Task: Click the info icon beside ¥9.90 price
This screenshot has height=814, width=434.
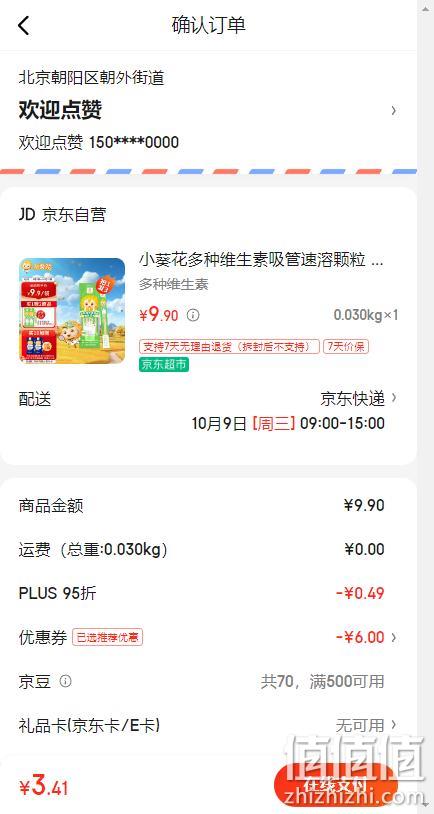Action: [193, 315]
